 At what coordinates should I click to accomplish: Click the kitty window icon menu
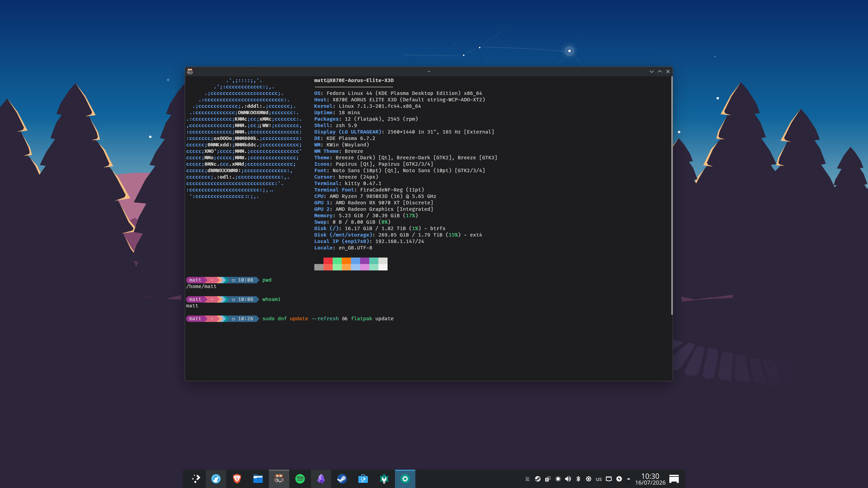(190, 71)
